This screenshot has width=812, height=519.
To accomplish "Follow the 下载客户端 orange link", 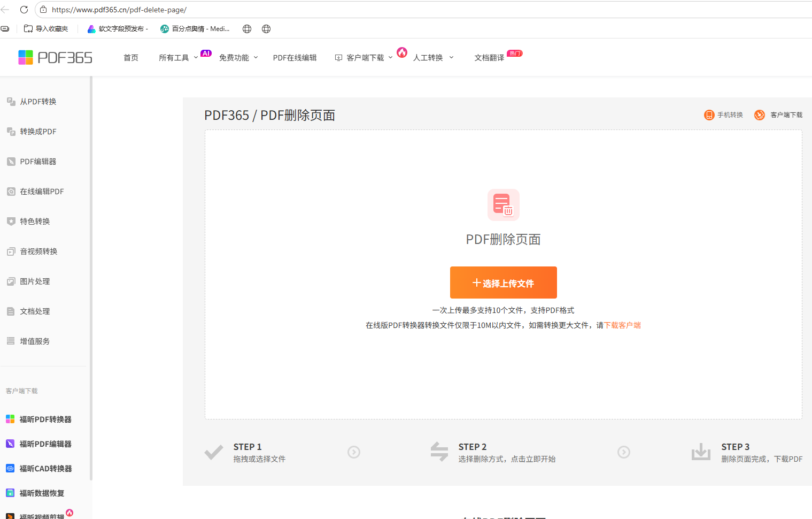I will pyautogui.click(x=622, y=325).
